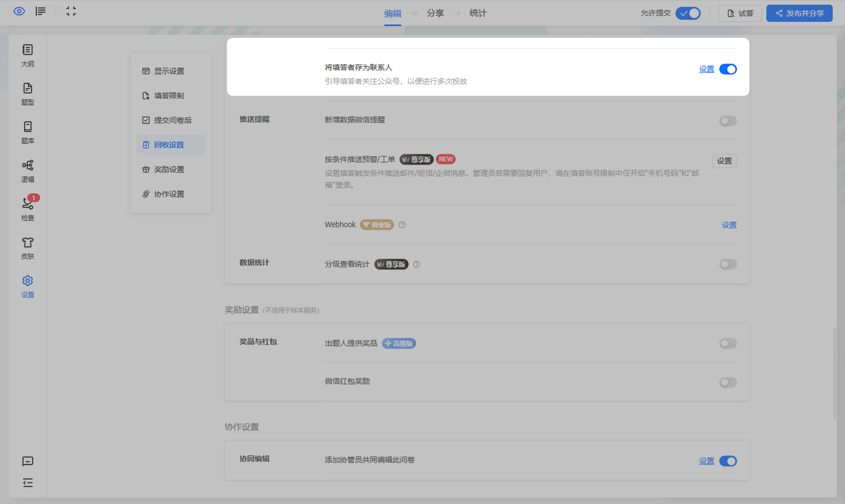
Task: Click the 推送提醒 section heading
Action: pos(254,119)
